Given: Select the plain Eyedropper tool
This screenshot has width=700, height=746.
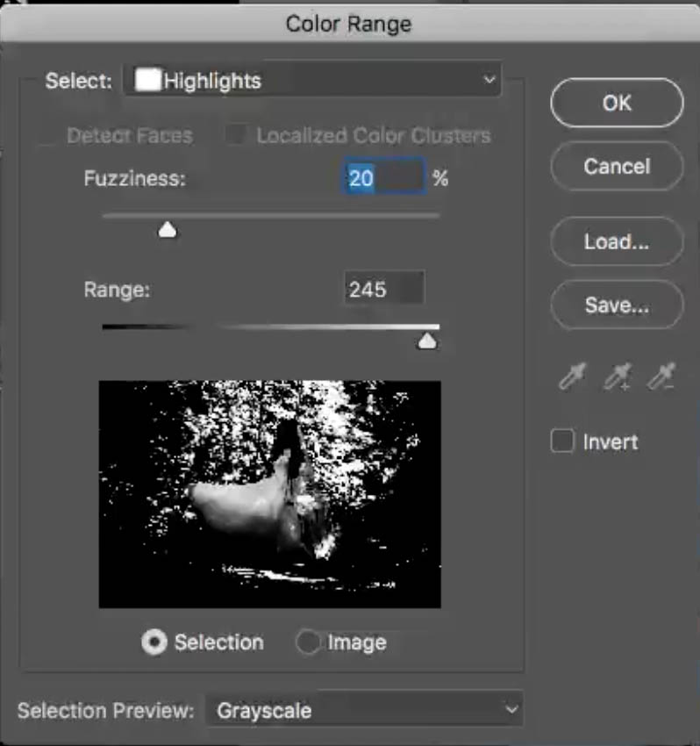Looking at the screenshot, I should 571,377.
